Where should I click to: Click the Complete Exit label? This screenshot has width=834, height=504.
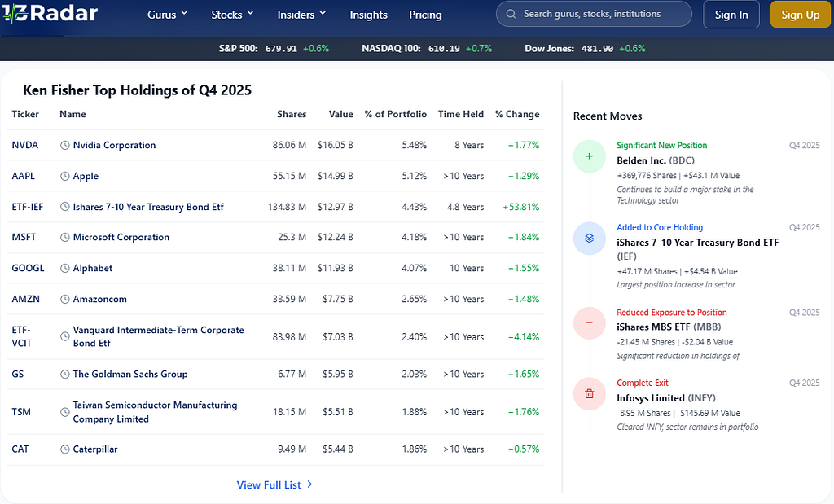643,383
